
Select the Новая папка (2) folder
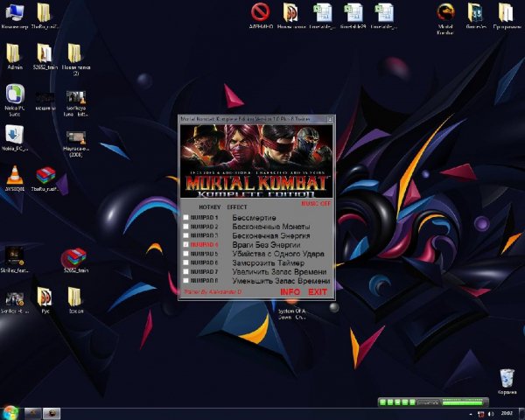75,59
